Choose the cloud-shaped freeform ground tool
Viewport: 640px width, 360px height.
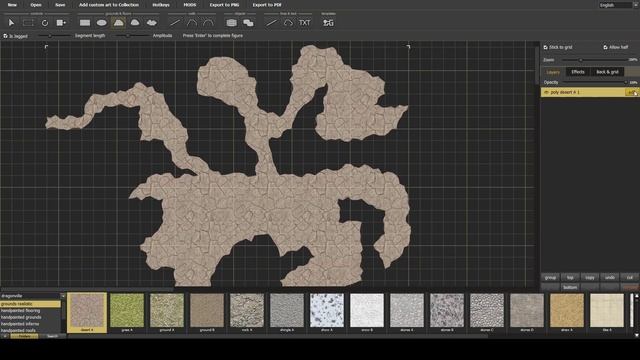[151, 23]
